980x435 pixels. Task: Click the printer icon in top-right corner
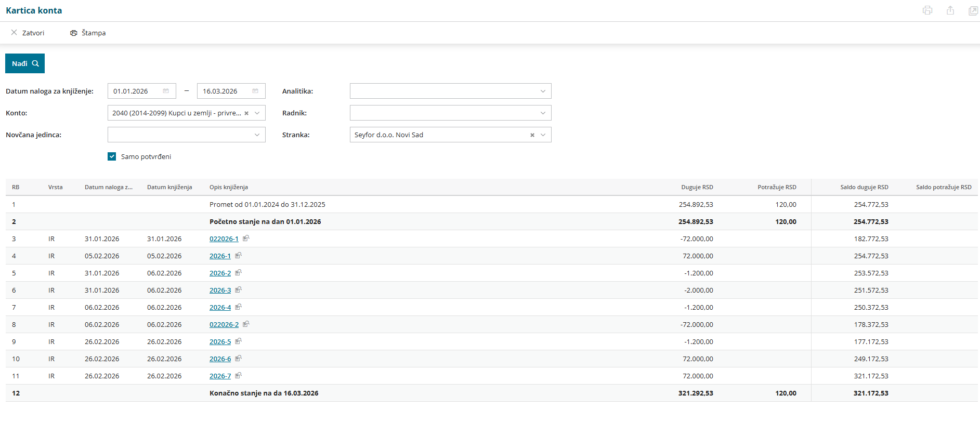click(x=927, y=10)
